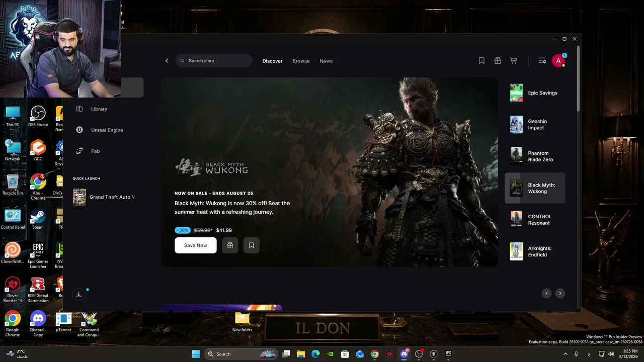Open the Downloads icon in the sidebar

pos(79,295)
